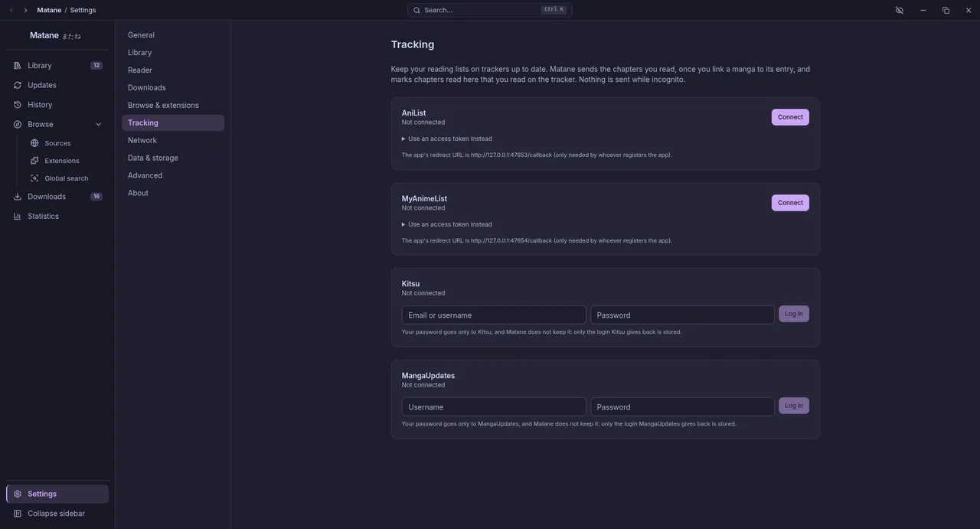
Task: Click the Collapse sidebar icon
Action: click(18, 514)
